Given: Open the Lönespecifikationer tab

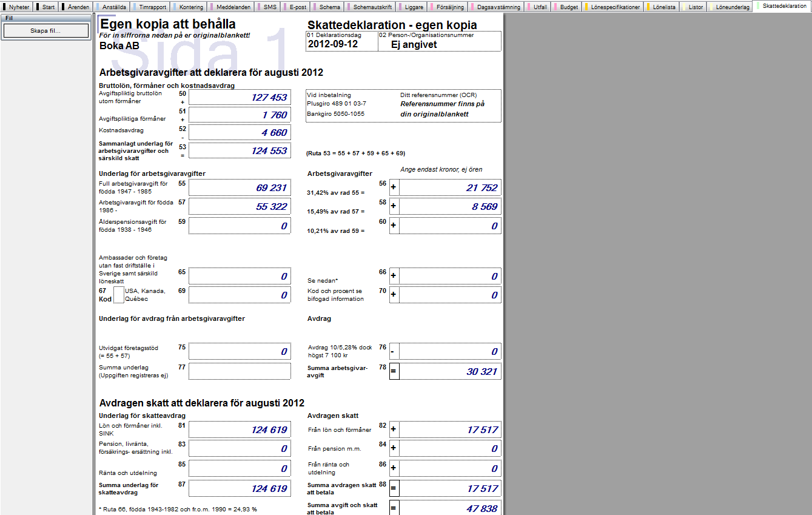Looking at the screenshot, I should point(612,7).
